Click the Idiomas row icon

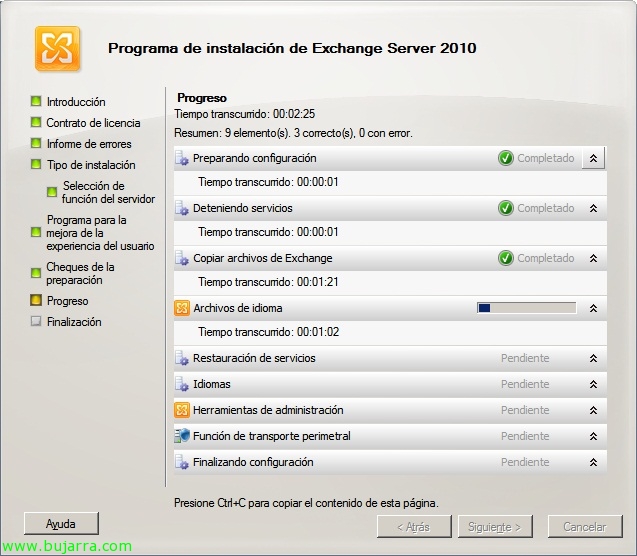(182, 384)
